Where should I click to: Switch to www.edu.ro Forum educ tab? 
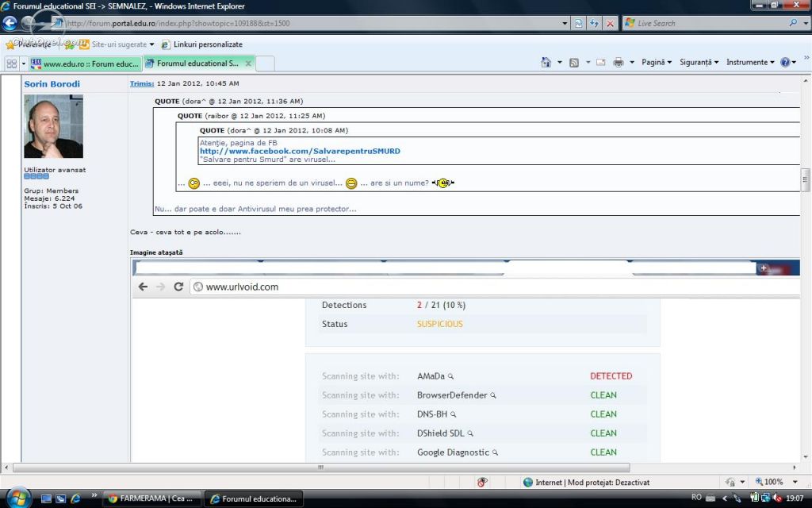tap(85, 63)
